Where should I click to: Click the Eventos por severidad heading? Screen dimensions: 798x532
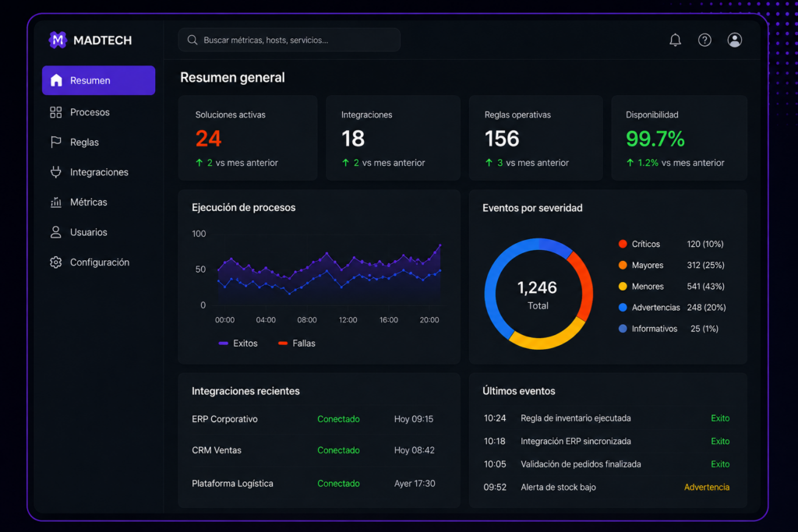pos(532,208)
